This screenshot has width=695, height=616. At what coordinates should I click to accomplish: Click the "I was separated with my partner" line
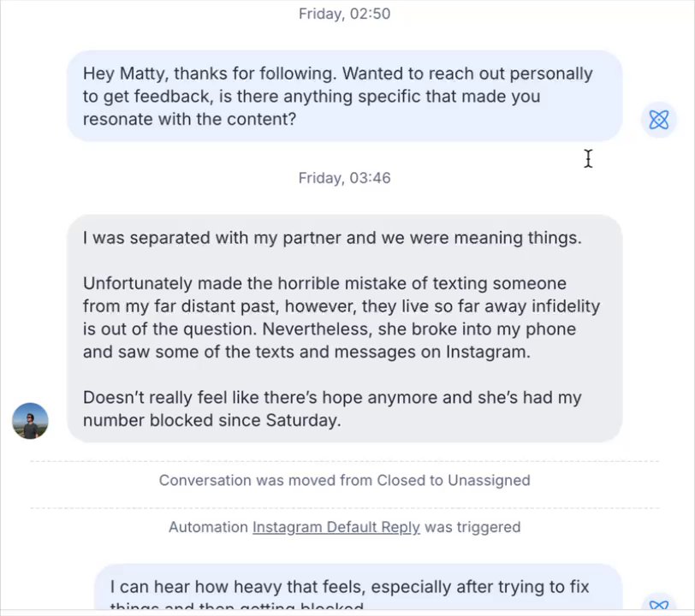pos(332,238)
